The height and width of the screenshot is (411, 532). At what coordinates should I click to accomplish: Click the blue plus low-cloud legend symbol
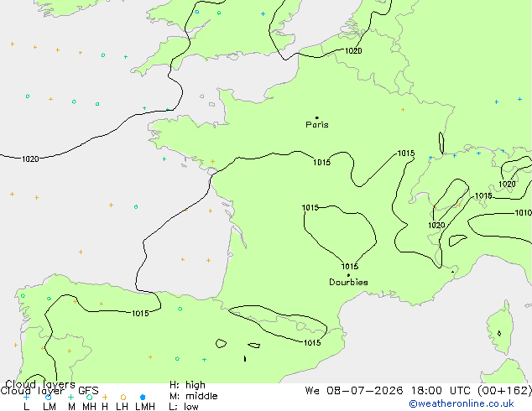tap(26, 397)
